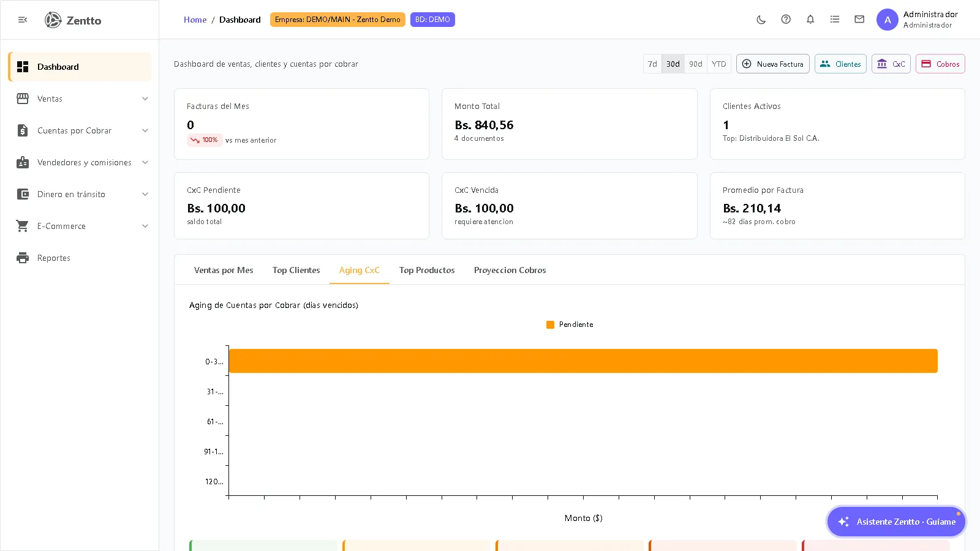Open the Asistente Zentto Guíame label
The image size is (980, 551).
[x=906, y=522]
